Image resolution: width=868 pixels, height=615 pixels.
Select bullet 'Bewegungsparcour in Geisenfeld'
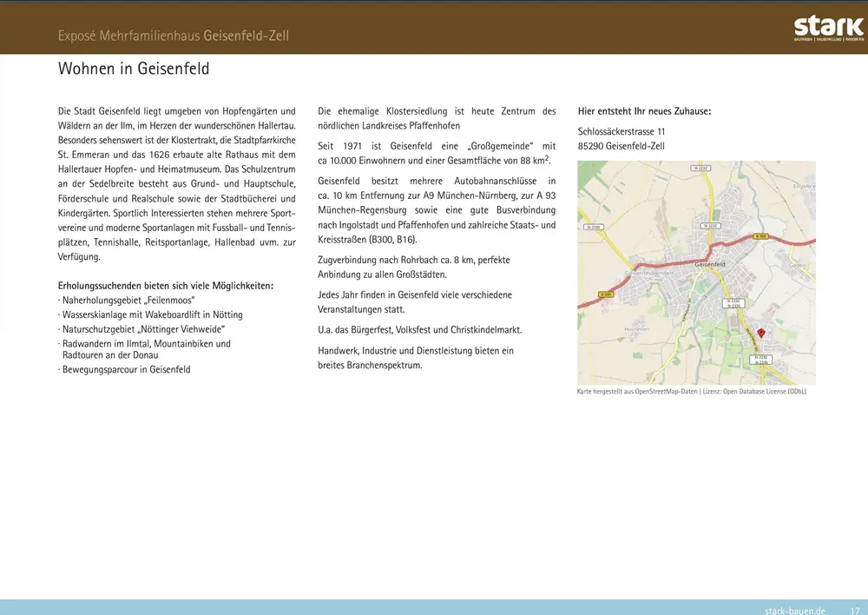click(x=124, y=369)
